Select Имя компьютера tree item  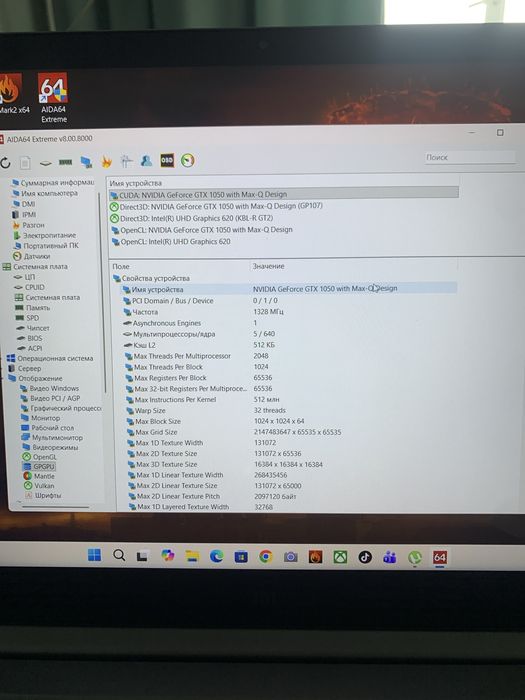click(45, 193)
